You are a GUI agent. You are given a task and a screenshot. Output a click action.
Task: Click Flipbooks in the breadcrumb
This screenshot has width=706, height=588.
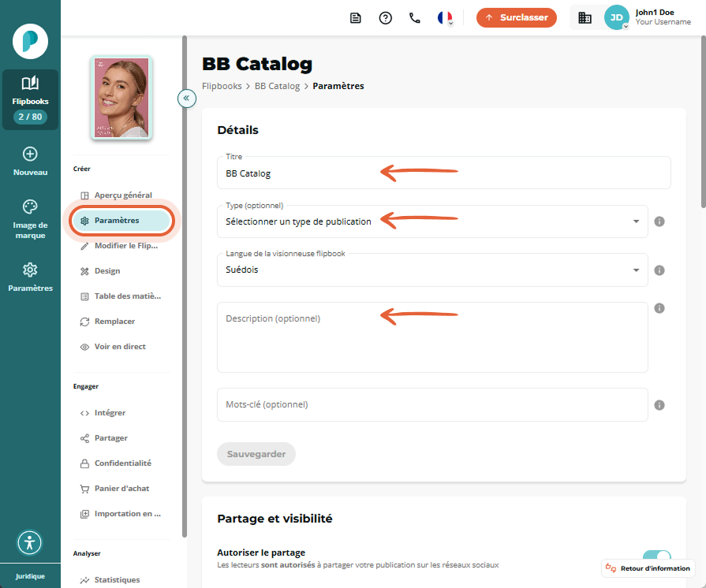222,86
